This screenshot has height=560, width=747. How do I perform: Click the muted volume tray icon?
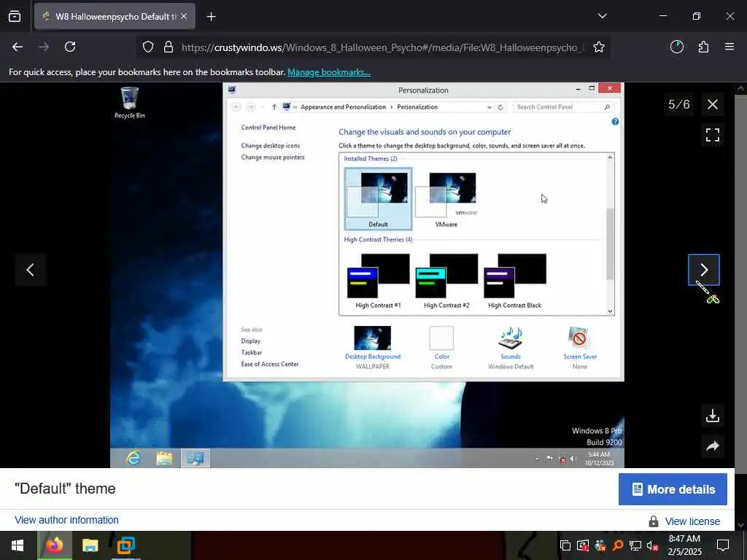[651, 545]
